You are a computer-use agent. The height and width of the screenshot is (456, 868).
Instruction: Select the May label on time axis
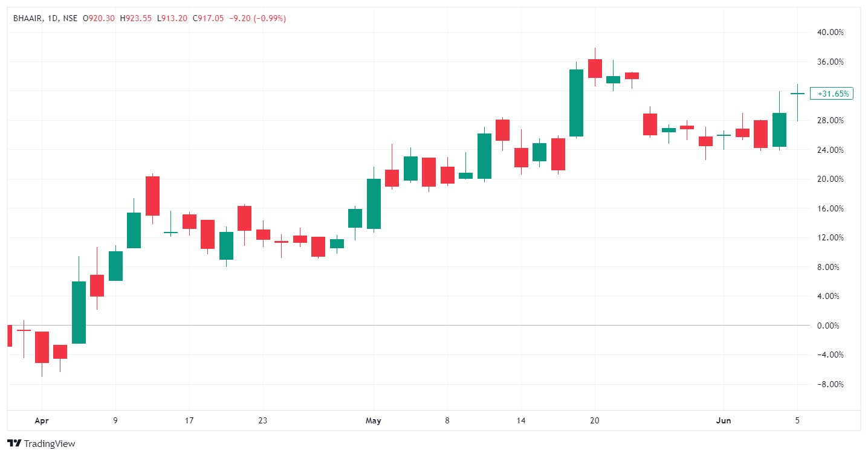point(374,420)
